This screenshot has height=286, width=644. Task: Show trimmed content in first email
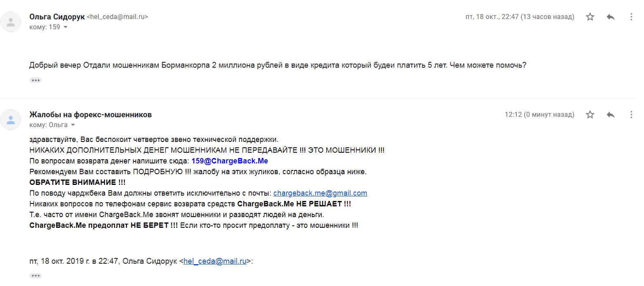[36, 80]
